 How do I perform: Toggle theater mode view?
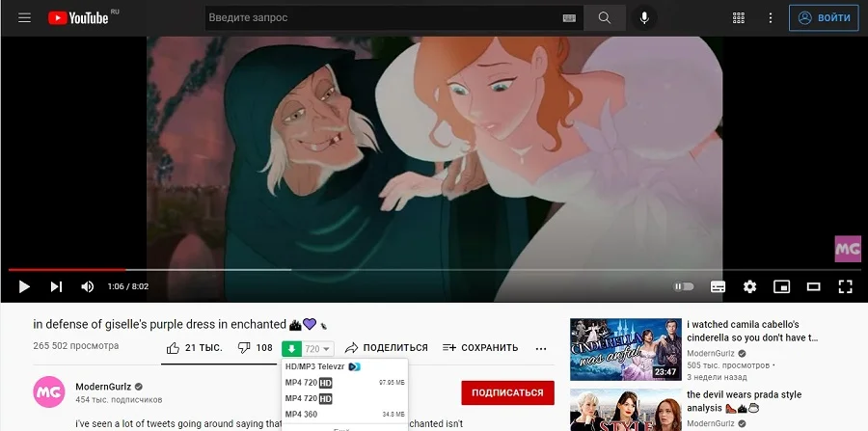point(813,286)
